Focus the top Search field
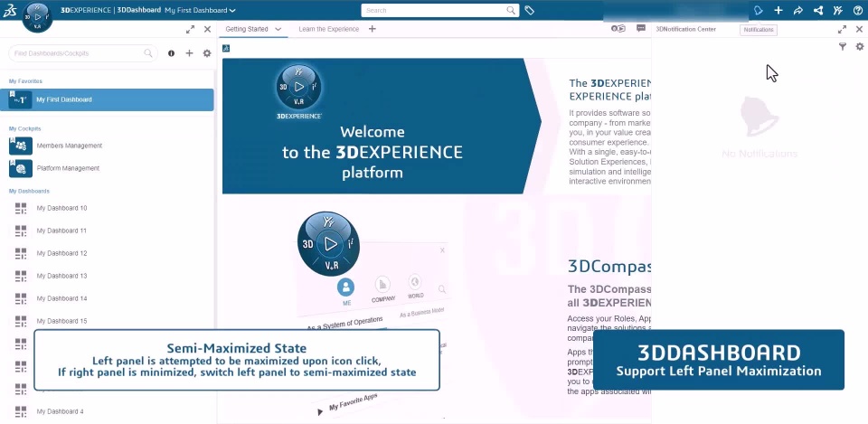868x424 pixels. 440,10
